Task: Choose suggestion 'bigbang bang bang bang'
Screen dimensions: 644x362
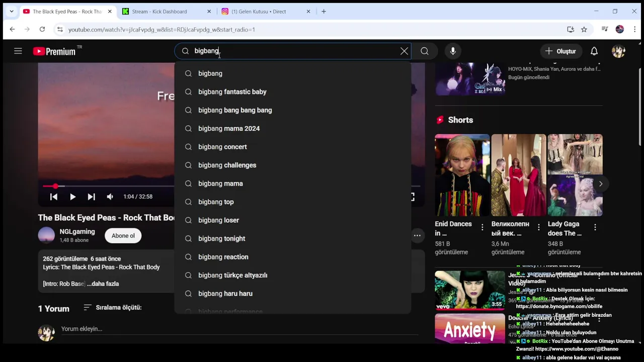Action: pos(293,110)
